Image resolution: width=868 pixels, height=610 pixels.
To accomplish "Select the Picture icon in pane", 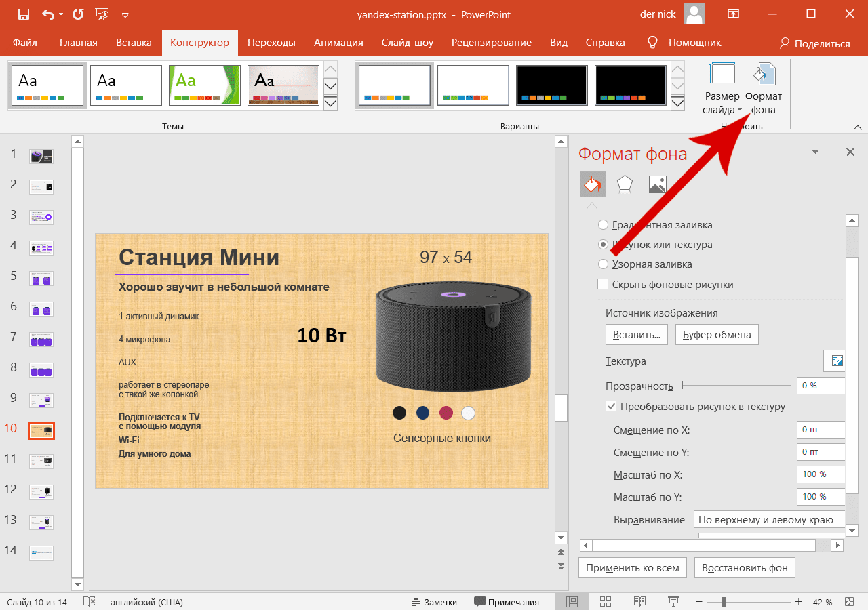I will pyautogui.click(x=657, y=184).
